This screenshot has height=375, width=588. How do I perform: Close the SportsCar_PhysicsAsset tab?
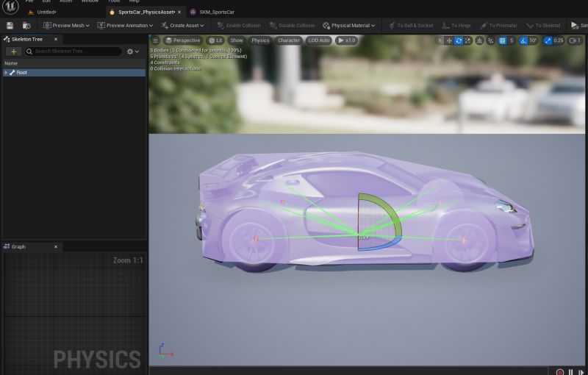pos(179,12)
